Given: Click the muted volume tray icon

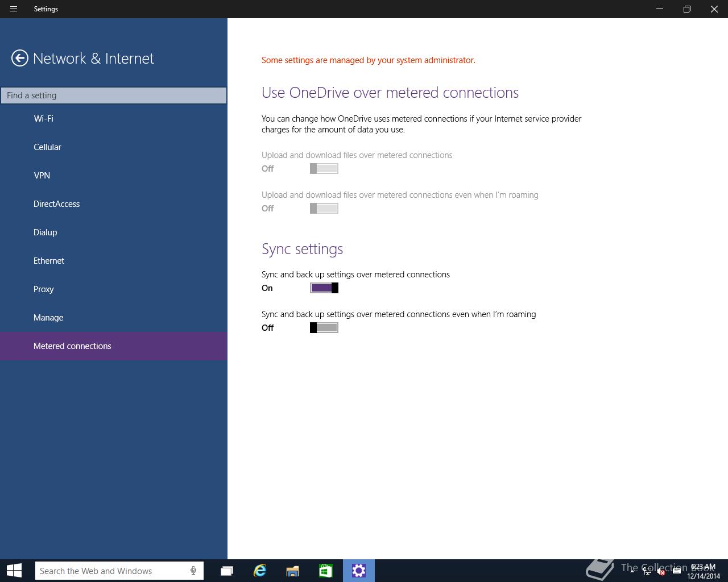Looking at the screenshot, I should 661,571.
